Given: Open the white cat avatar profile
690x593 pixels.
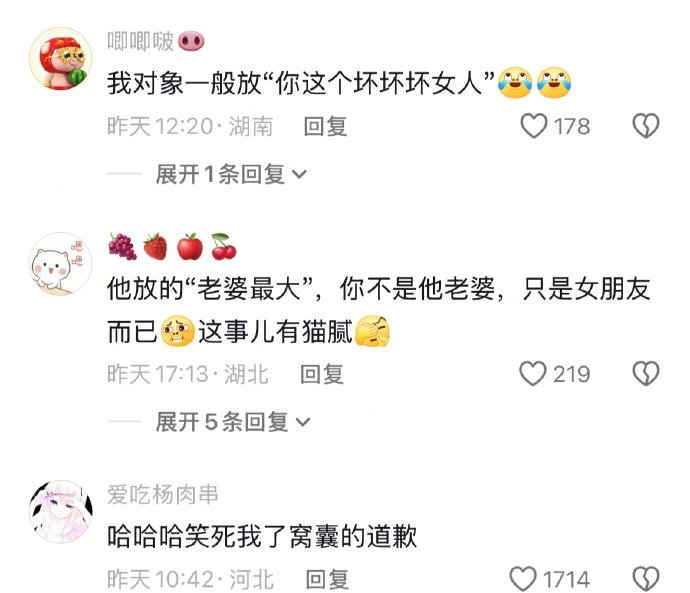Looking at the screenshot, I should (61, 264).
